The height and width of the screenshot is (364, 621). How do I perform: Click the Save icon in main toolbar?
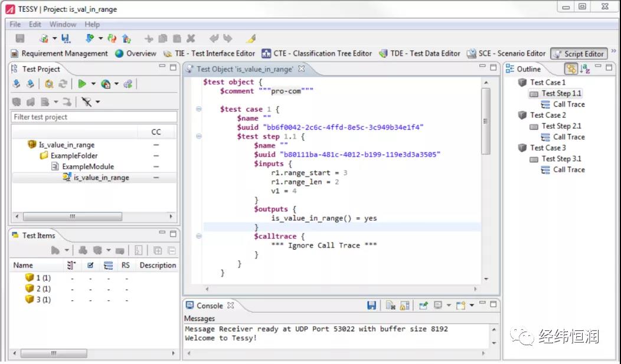(x=20, y=38)
